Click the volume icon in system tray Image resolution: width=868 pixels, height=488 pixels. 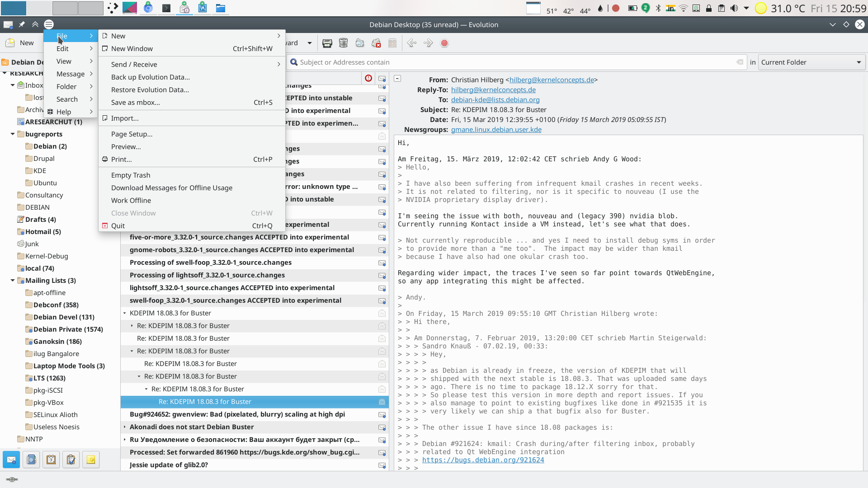click(x=734, y=8)
